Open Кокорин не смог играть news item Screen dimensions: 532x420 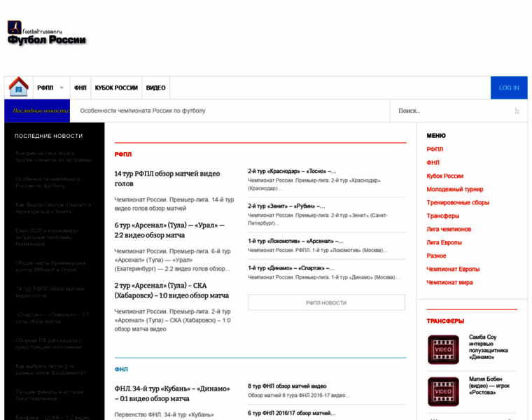tap(53, 157)
